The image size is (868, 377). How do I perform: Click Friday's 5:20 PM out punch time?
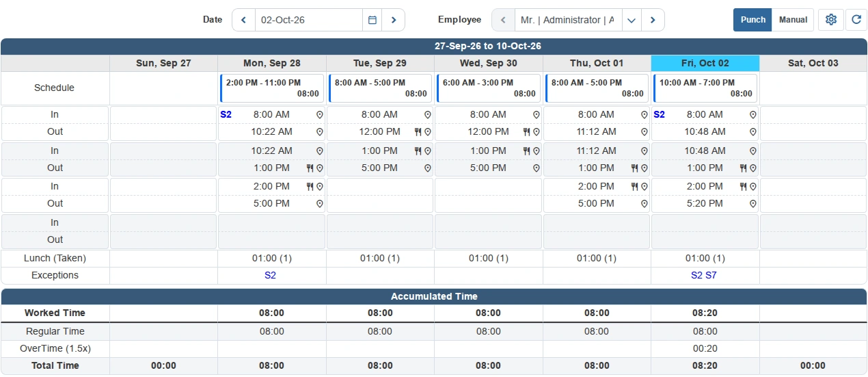click(x=705, y=203)
